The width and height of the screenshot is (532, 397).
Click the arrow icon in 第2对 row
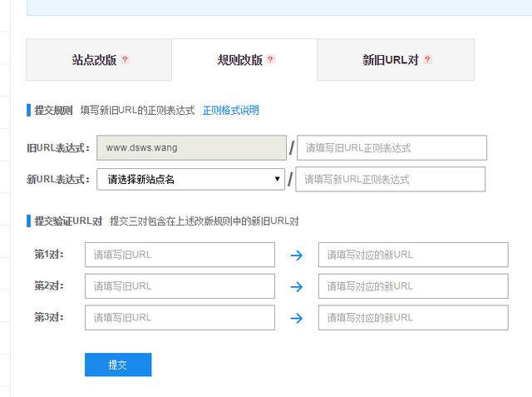pos(296,286)
